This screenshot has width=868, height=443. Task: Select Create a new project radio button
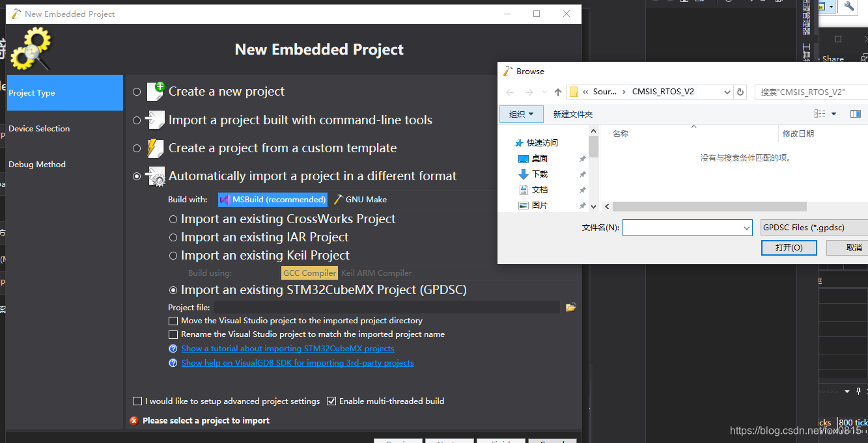point(137,92)
